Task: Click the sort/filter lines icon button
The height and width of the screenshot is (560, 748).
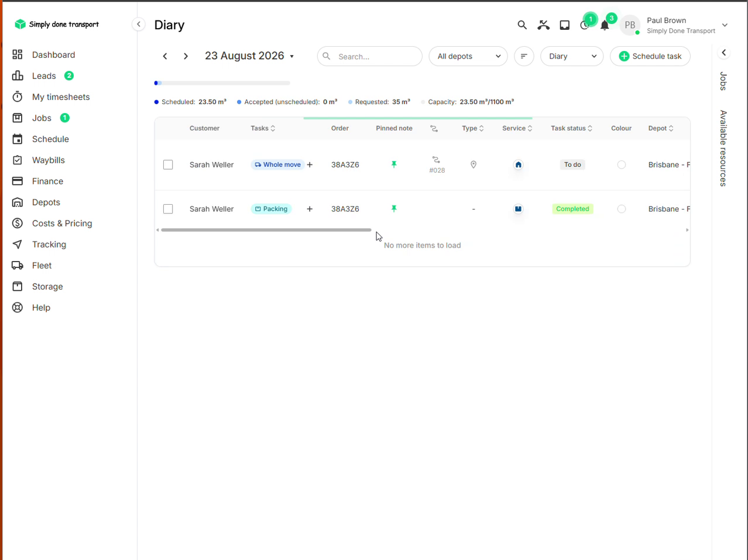Action: [x=524, y=56]
